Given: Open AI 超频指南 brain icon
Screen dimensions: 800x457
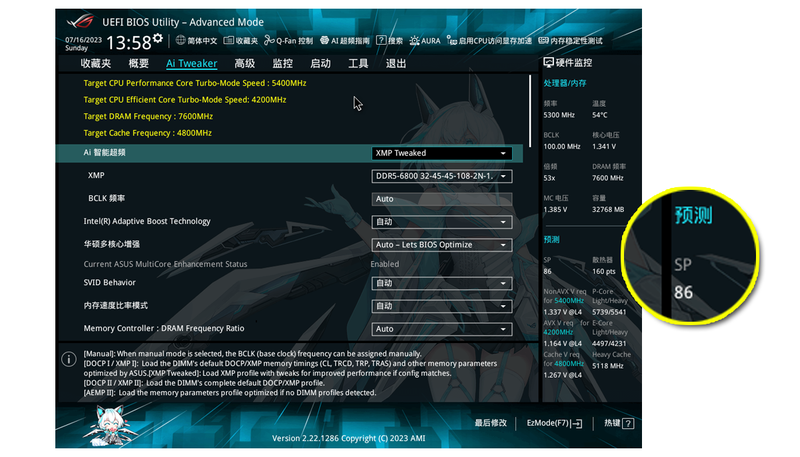Looking at the screenshot, I should click(324, 40).
